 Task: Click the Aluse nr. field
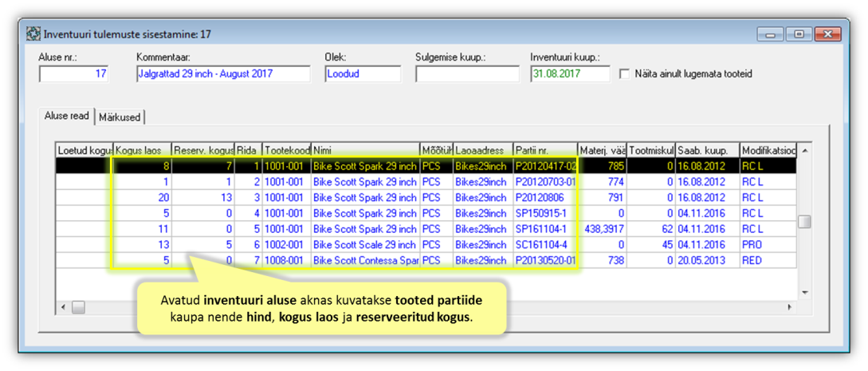pos(73,73)
